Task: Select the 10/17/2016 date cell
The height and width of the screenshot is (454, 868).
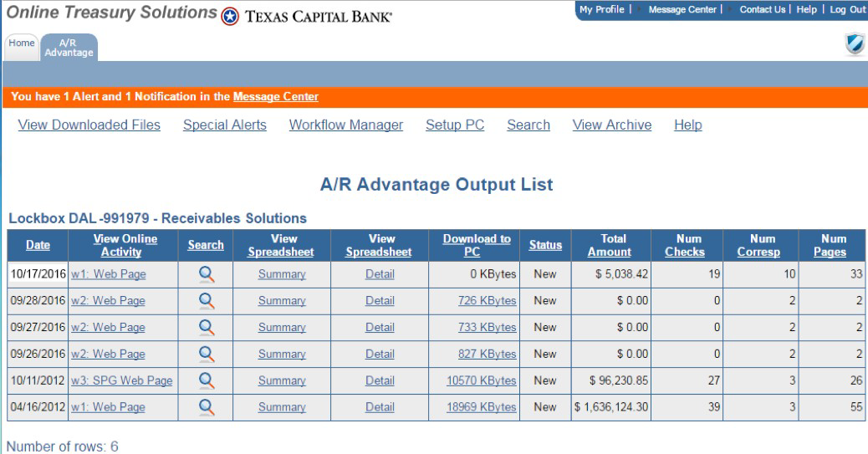Action: click(x=38, y=274)
